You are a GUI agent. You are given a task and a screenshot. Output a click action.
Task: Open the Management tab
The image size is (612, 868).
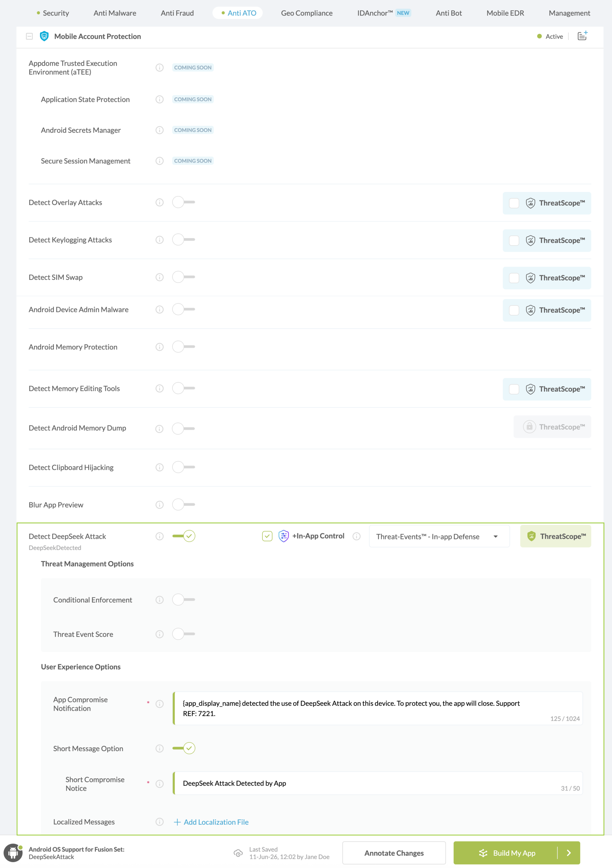(x=569, y=13)
